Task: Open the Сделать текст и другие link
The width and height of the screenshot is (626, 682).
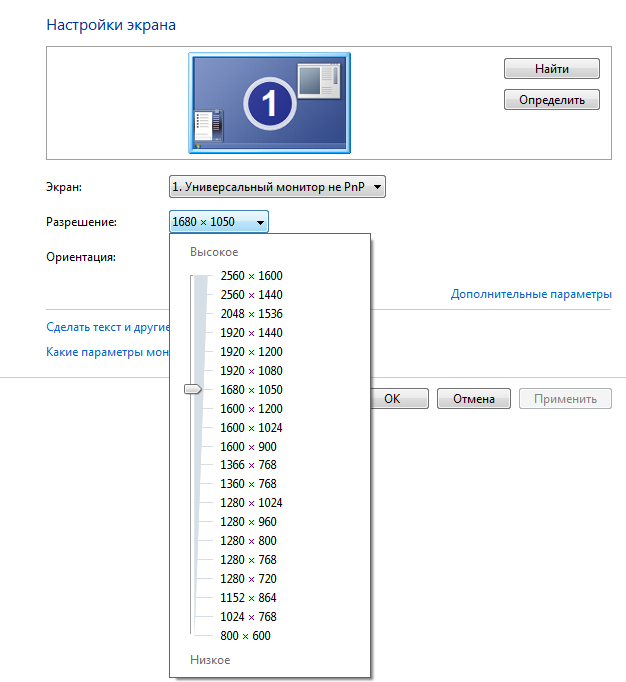Action: tap(108, 327)
